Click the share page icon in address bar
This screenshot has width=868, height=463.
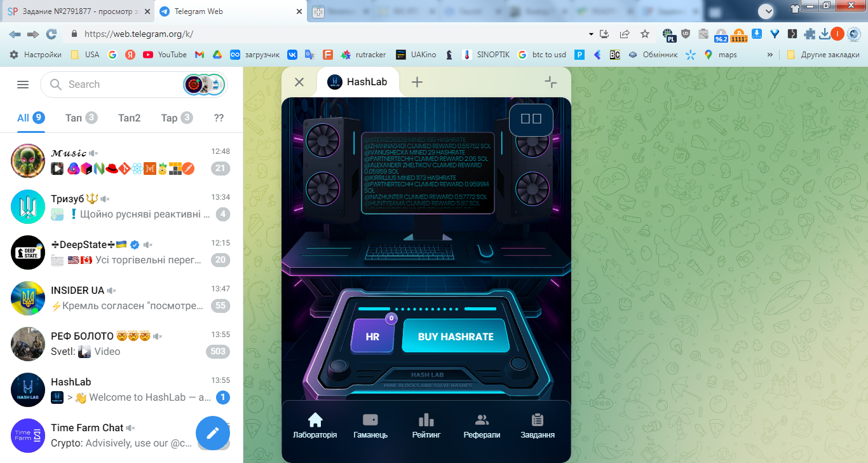(625, 34)
